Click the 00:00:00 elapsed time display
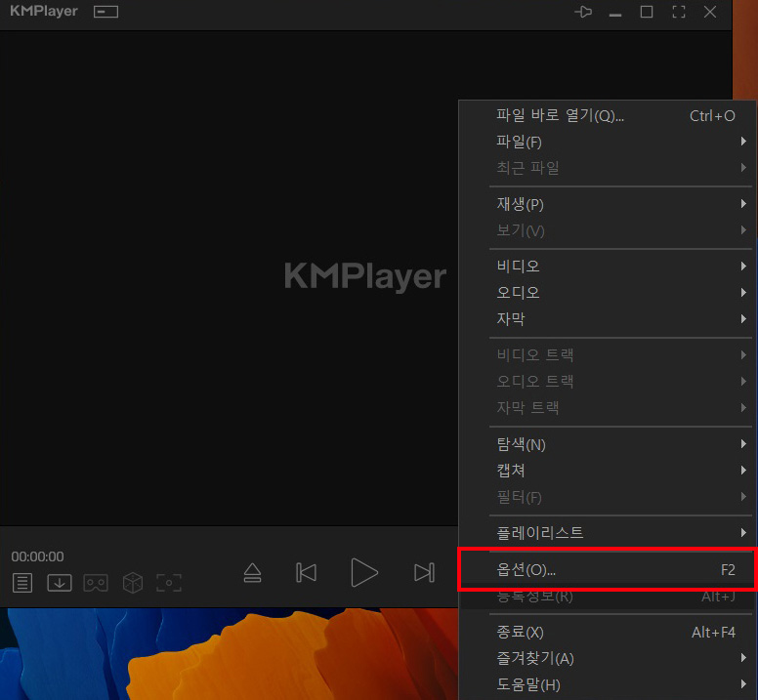This screenshot has height=700, width=758. click(x=37, y=556)
